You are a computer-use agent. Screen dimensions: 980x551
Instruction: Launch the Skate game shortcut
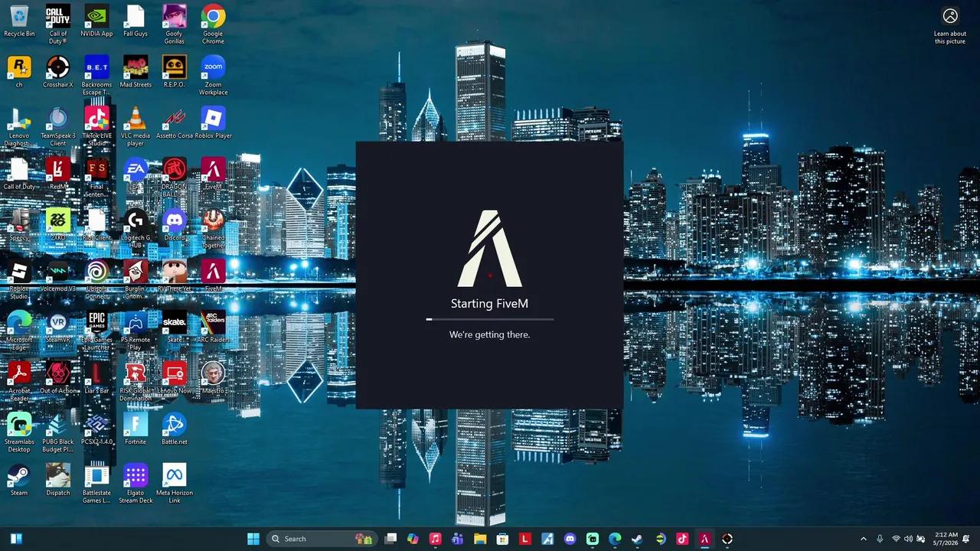click(x=174, y=327)
